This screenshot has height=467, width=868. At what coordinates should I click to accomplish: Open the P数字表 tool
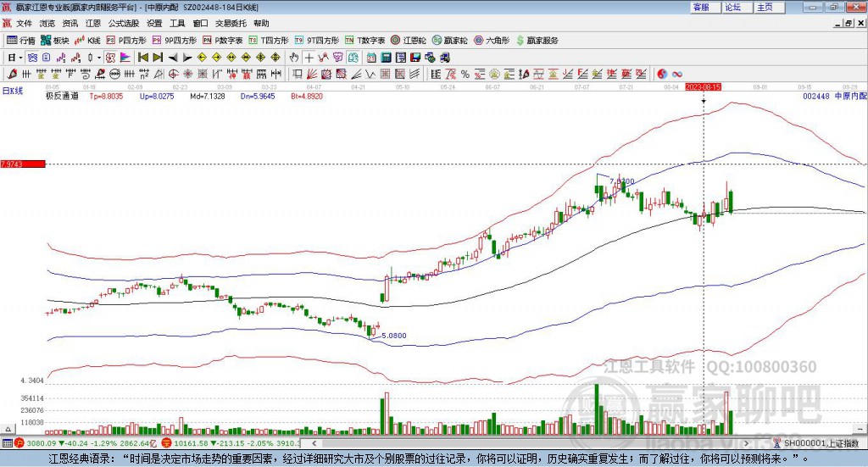[x=223, y=41]
